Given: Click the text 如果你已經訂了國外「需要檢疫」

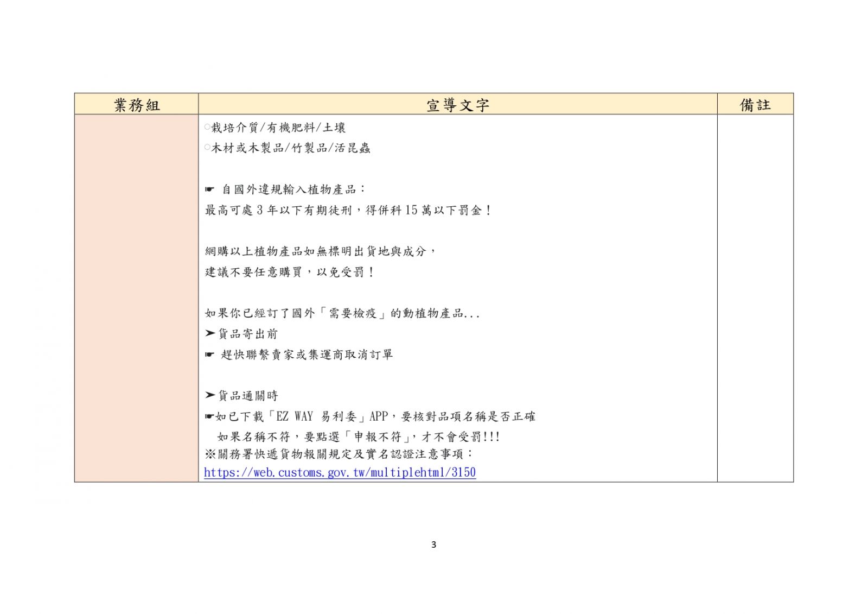Looking at the screenshot, I should click(342, 313).
